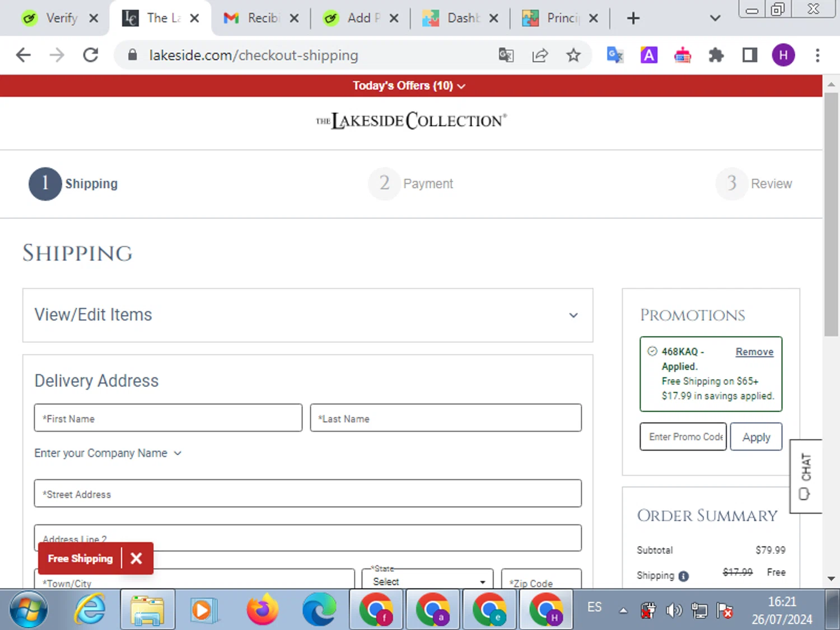
Task: Open the H profile avatar menu
Action: click(783, 55)
